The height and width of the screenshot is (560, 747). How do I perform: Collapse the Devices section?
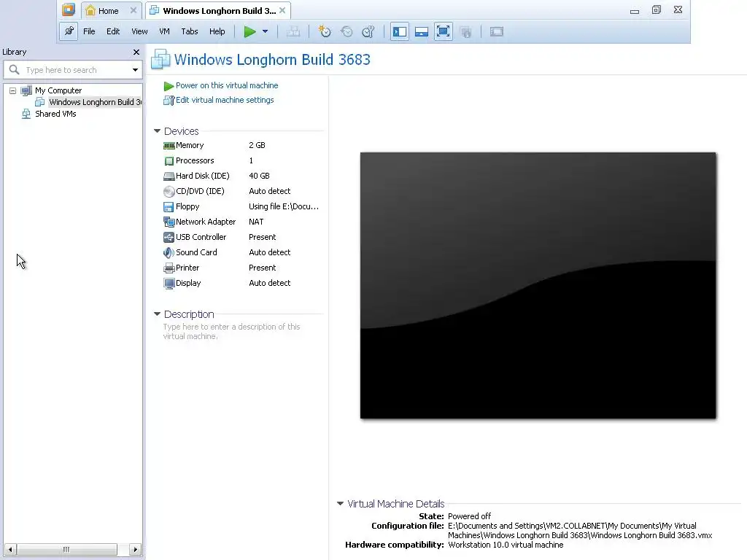[158, 131]
